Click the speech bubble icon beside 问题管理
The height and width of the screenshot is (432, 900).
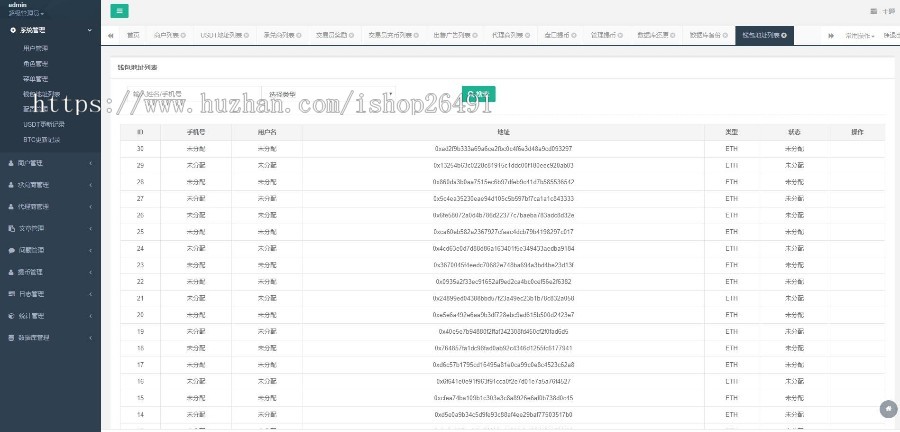tap(11, 251)
